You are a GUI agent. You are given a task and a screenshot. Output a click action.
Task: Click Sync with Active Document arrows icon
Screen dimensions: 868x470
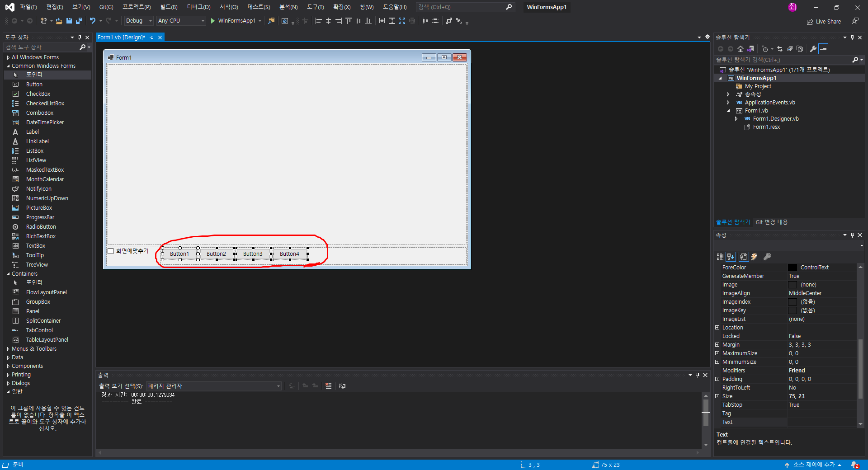point(780,49)
